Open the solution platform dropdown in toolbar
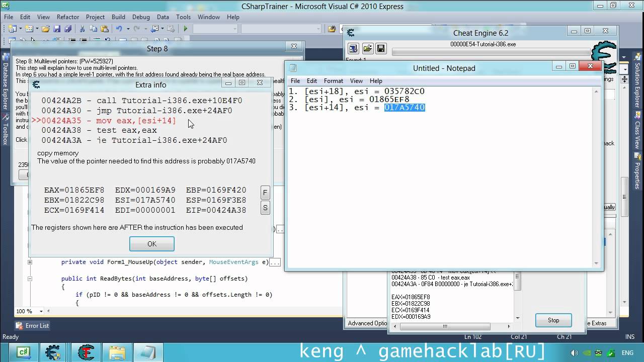This screenshot has height=362, width=644. coord(281,29)
